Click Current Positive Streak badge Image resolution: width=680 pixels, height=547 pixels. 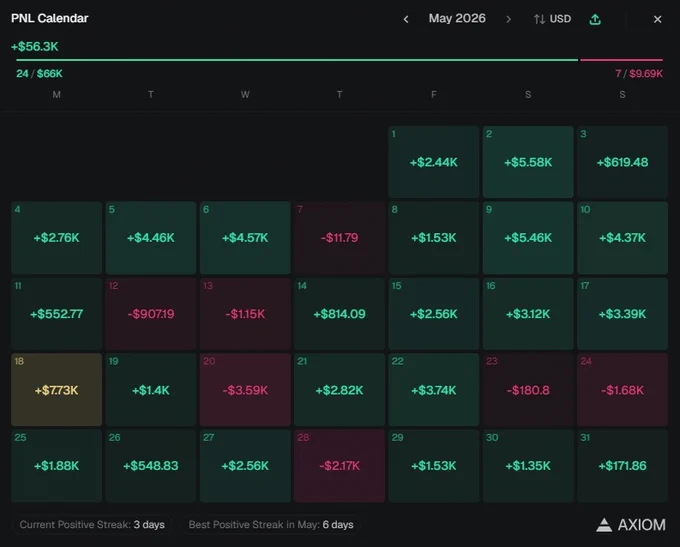tap(92, 524)
